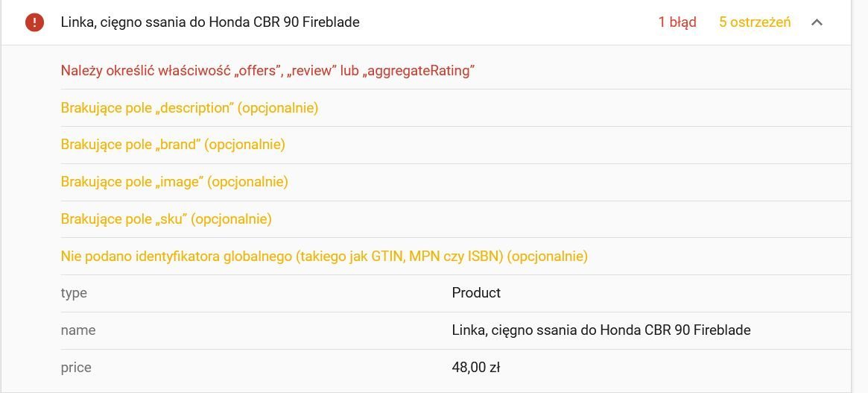Click the header title Linka, cięgno ssania
The height and width of the screenshot is (393, 868).
click(x=209, y=22)
